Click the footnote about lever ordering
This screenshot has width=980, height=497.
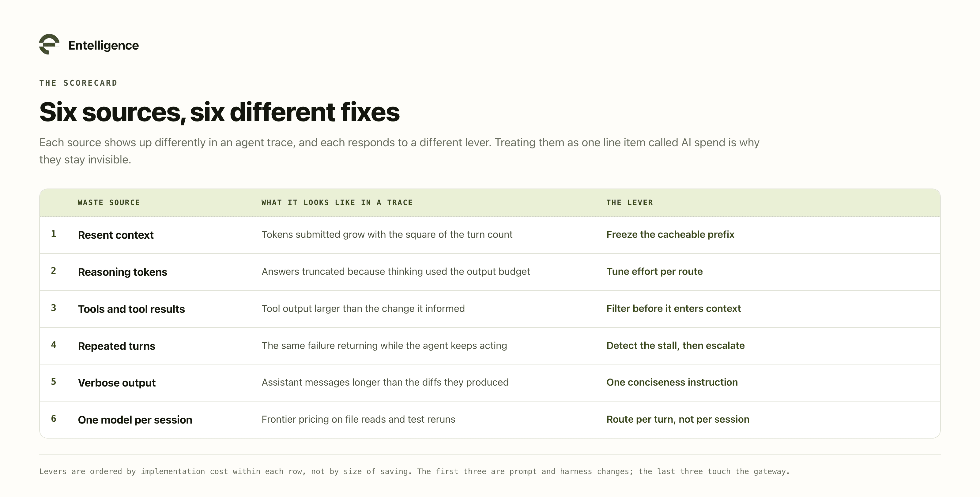(415, 472)
